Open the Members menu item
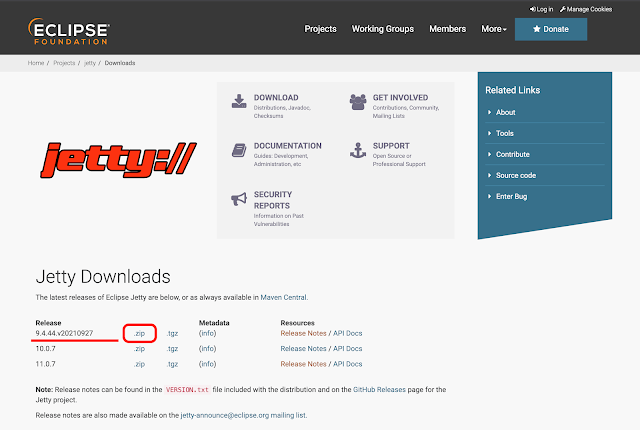Viewport: 640px width, 430px height. tap(447, 29)
